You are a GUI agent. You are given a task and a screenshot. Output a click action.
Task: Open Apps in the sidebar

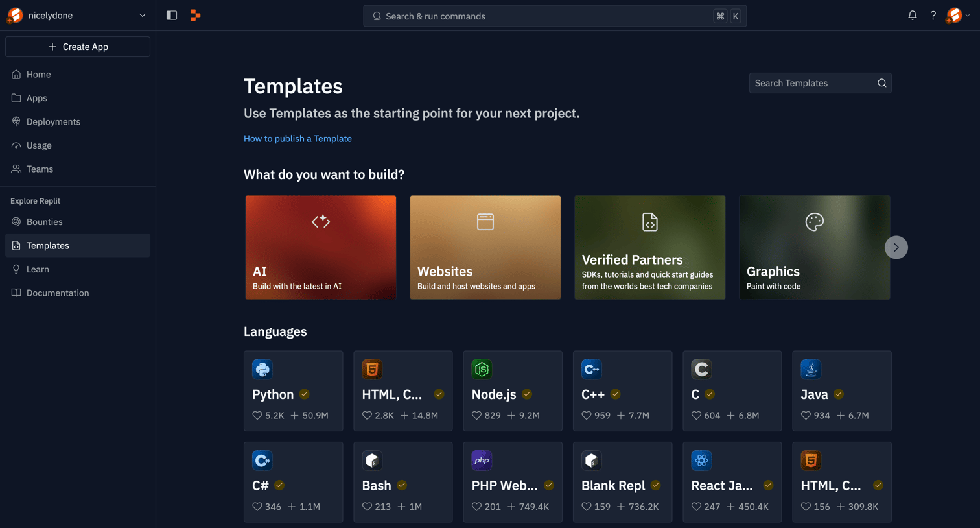pos(78,98)
